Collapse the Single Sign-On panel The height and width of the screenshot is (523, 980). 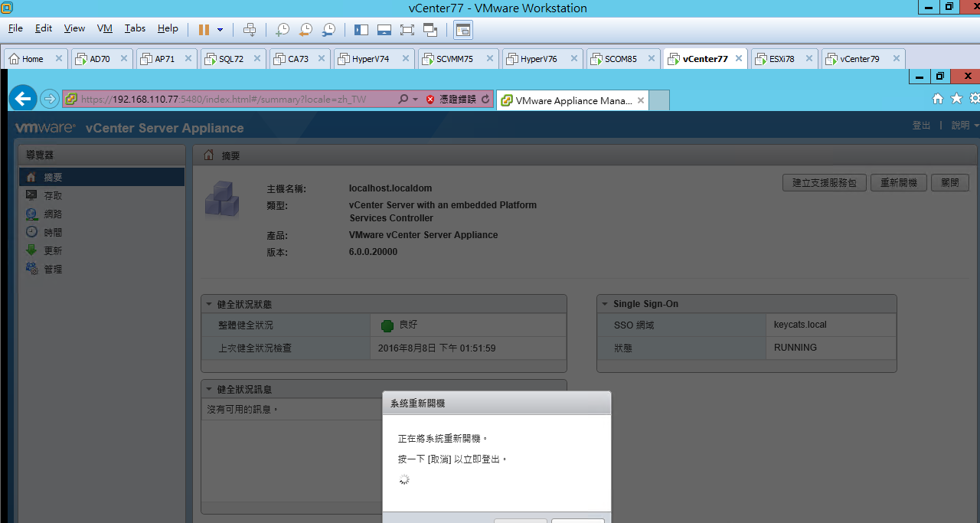coord(605,304)
